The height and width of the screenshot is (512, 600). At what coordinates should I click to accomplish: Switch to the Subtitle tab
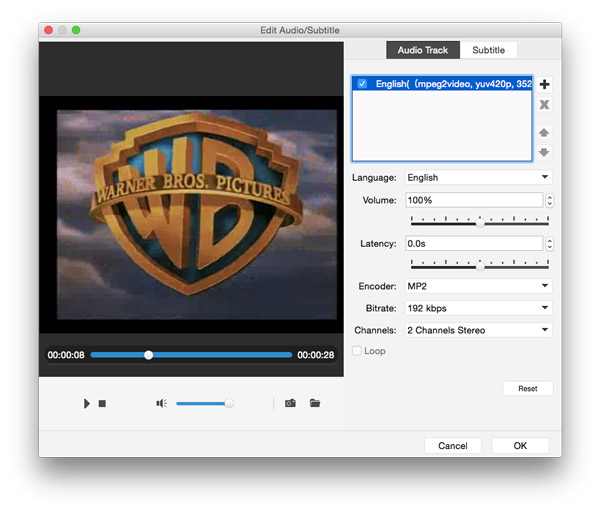[x=489, y=50]
